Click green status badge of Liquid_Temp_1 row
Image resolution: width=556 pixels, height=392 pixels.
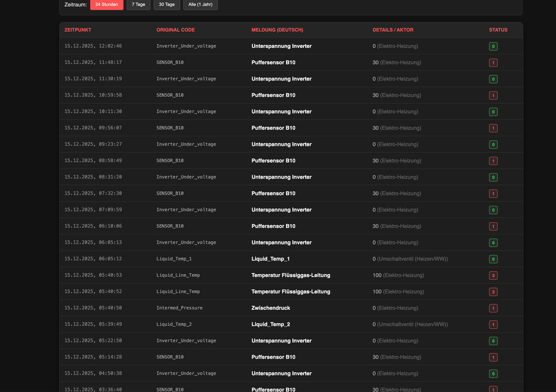tap(493, 259)
